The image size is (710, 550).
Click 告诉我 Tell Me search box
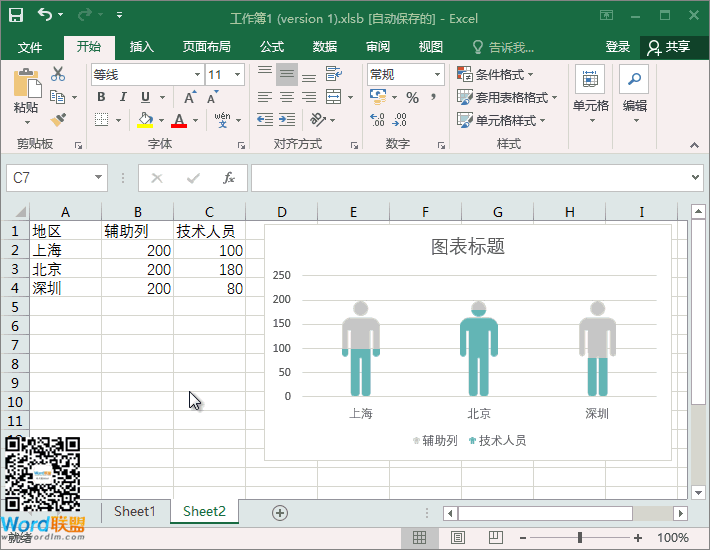504,47
